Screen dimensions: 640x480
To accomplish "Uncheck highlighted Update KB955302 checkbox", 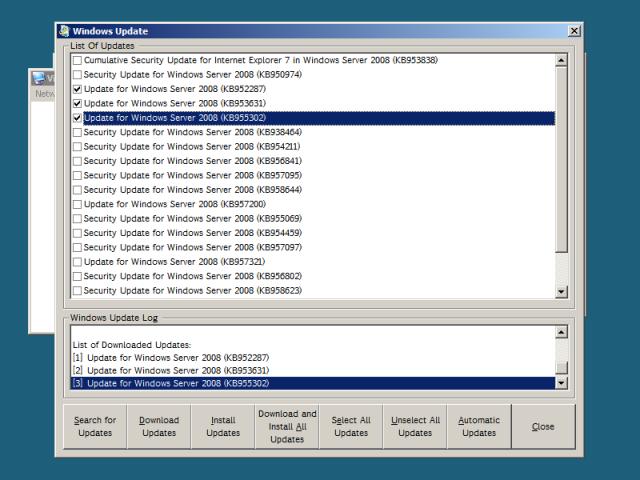I will (x=77, y=118).
